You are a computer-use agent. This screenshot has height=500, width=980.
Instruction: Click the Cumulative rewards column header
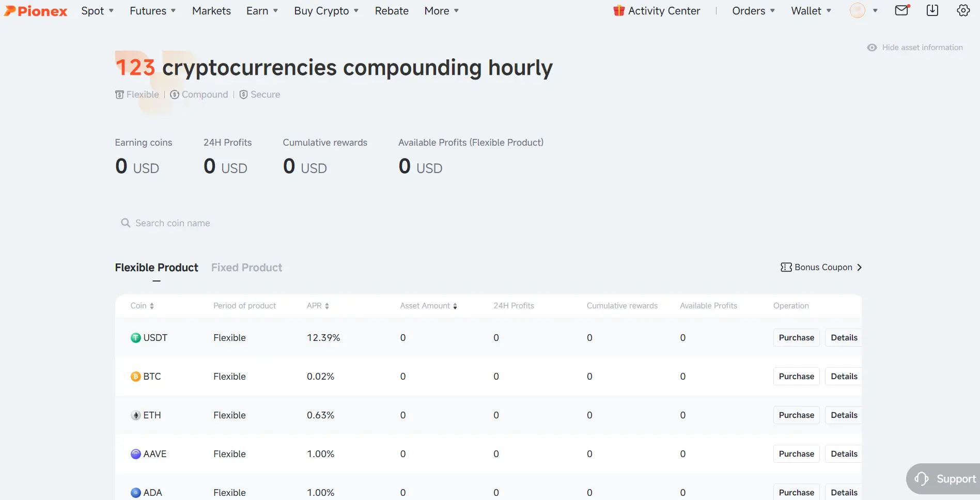pyautogui.click(x=622, y=306)
